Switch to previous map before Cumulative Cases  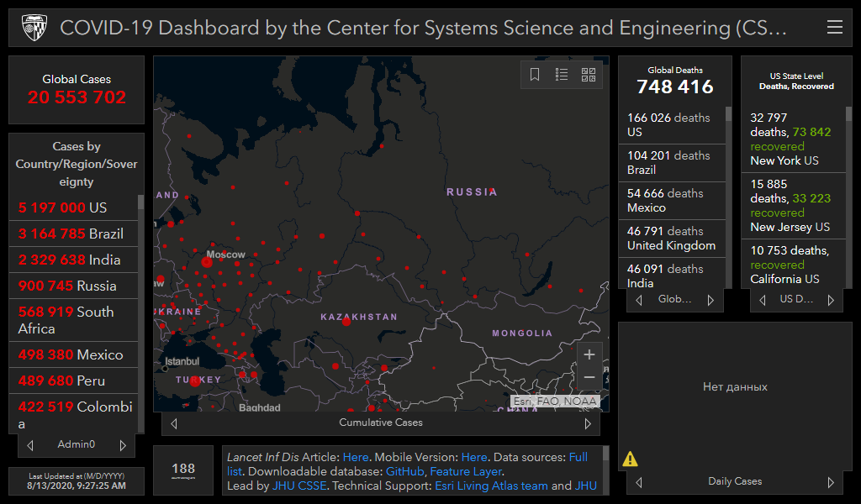174,423
